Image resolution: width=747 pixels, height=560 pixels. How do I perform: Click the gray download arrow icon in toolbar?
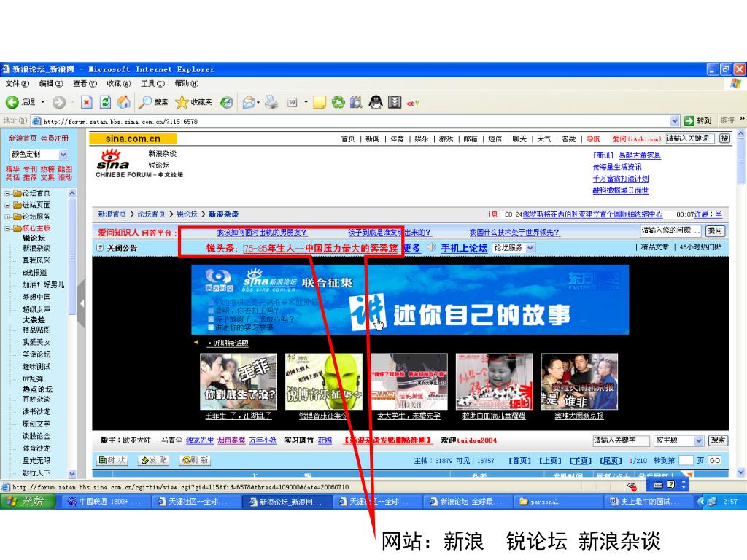point(395,102)
